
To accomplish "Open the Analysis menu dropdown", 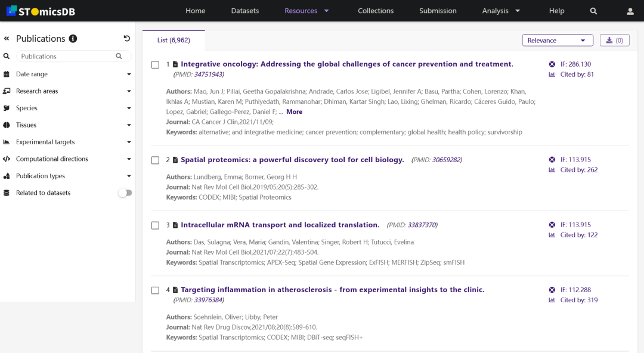I will pos(501,11).
